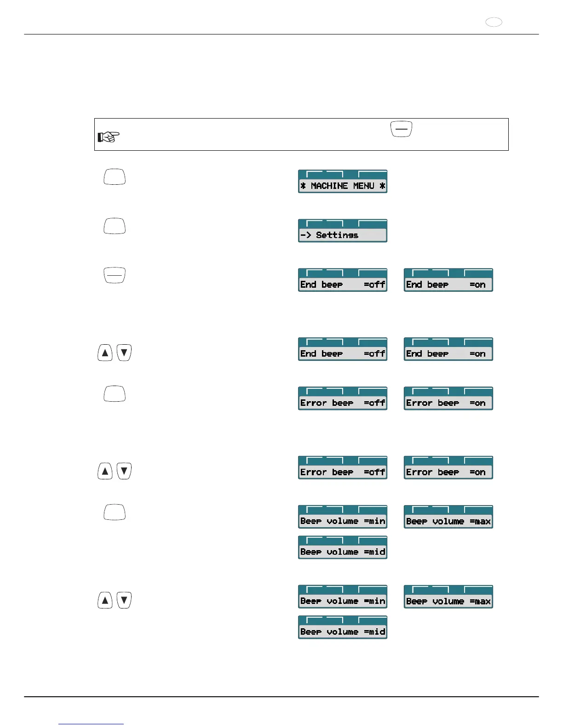563x728 pixels.
Task: Click Beep volume =max display beside blank key
Action: point(448,517)
